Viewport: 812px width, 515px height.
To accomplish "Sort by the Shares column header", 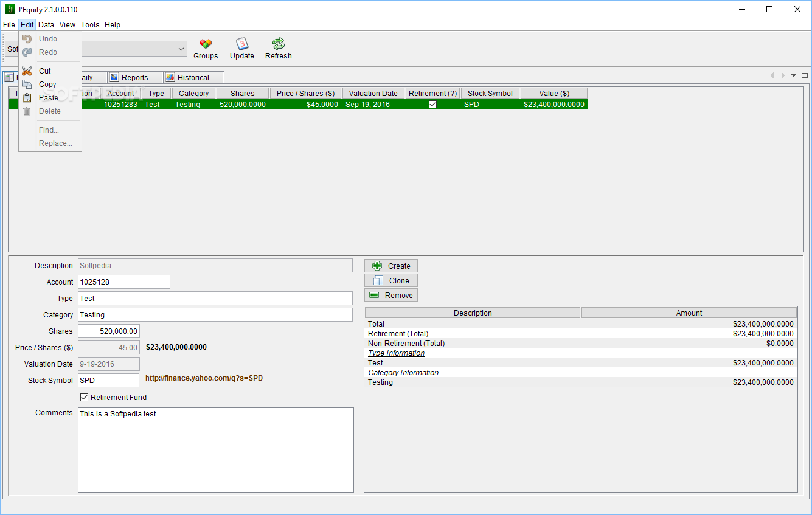I will click(x=243, y=94).
